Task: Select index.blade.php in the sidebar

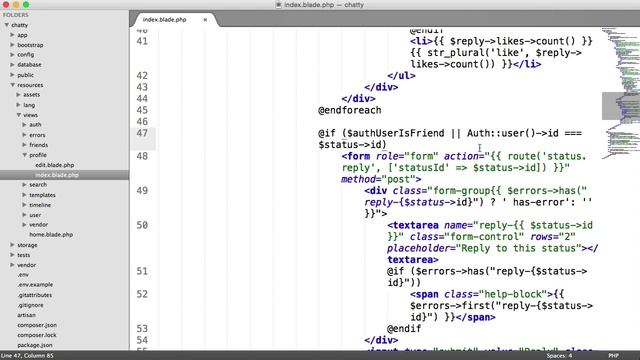Action: 57,175
